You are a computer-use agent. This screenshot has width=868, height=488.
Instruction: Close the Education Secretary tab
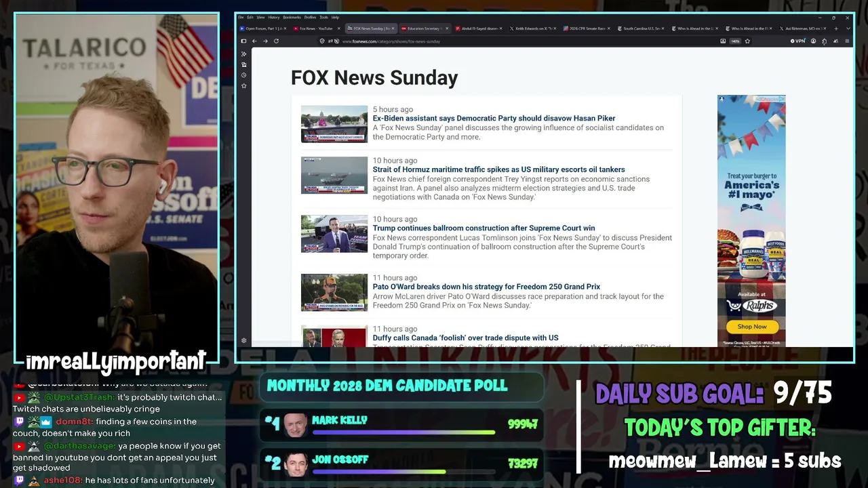pos(448,28)
